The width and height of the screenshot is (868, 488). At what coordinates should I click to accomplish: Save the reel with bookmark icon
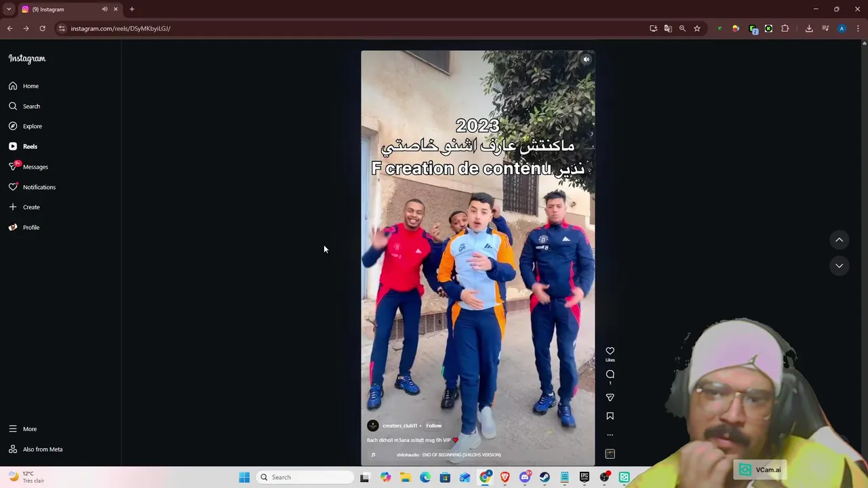point(610,416)
